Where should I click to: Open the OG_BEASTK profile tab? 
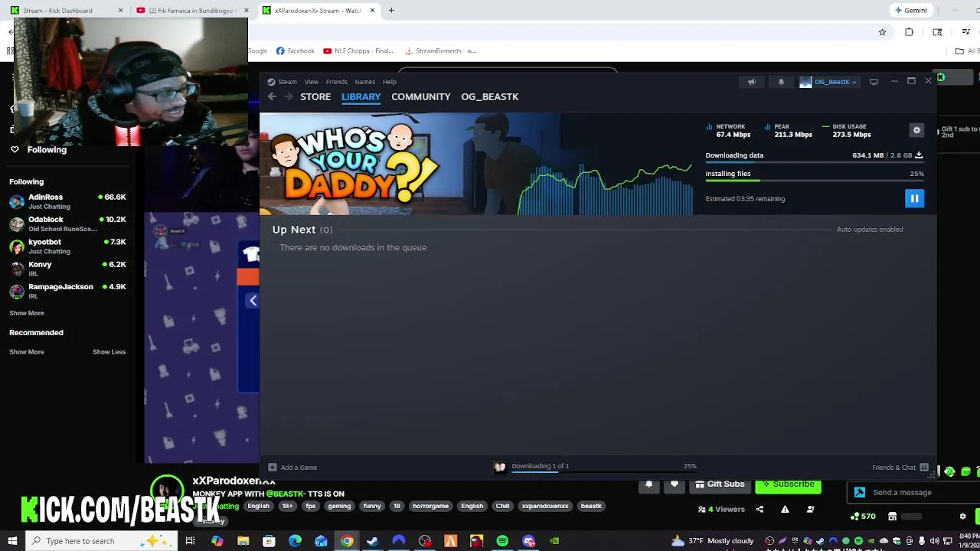click(x=490, y=96)
